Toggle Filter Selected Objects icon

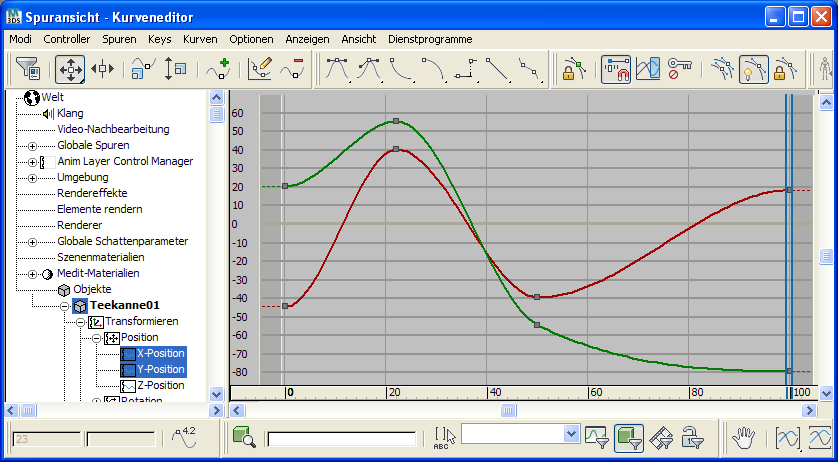(628, 437)
